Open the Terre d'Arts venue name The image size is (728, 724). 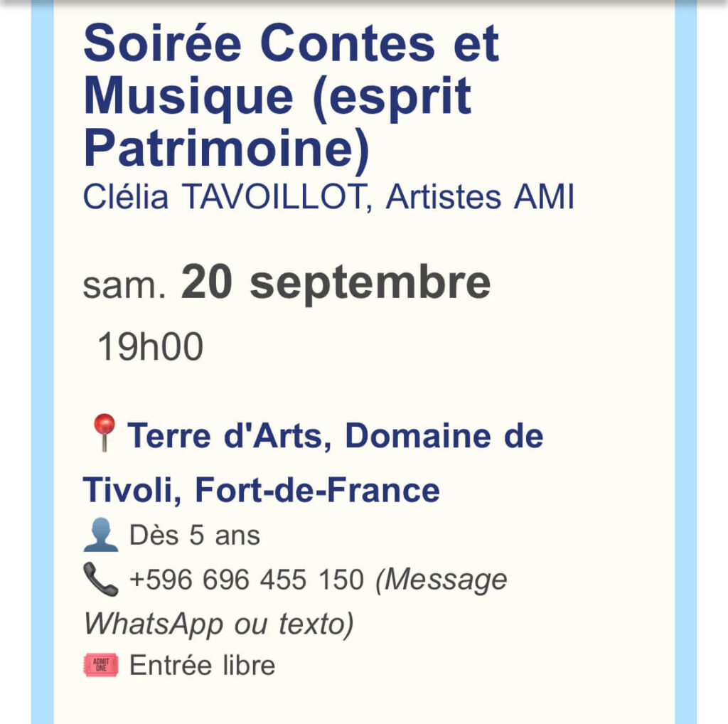[225, 435]
